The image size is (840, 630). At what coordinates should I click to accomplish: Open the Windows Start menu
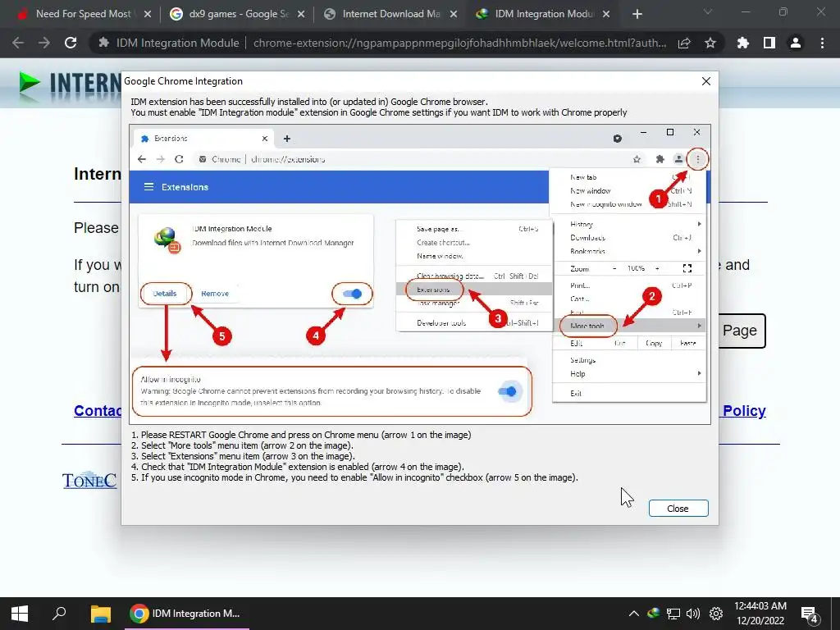coord(20,614)
